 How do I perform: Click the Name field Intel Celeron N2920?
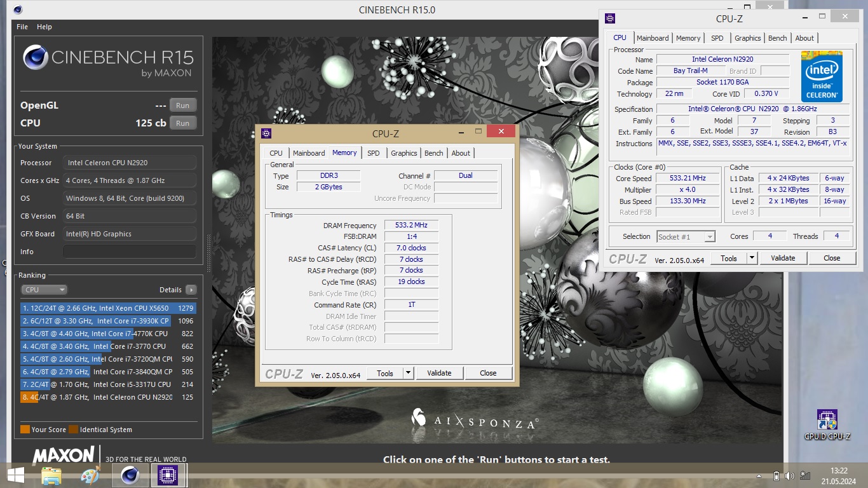click(722, 59)
